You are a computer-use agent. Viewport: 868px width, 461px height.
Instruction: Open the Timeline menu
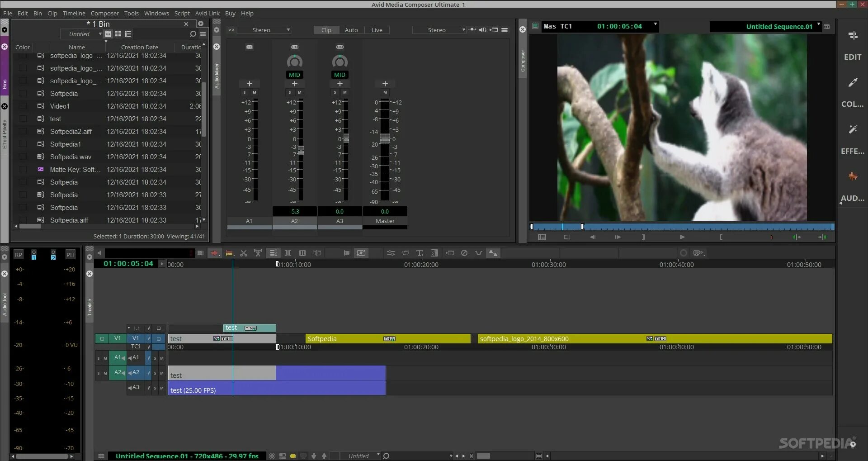[x=74, y=13]
